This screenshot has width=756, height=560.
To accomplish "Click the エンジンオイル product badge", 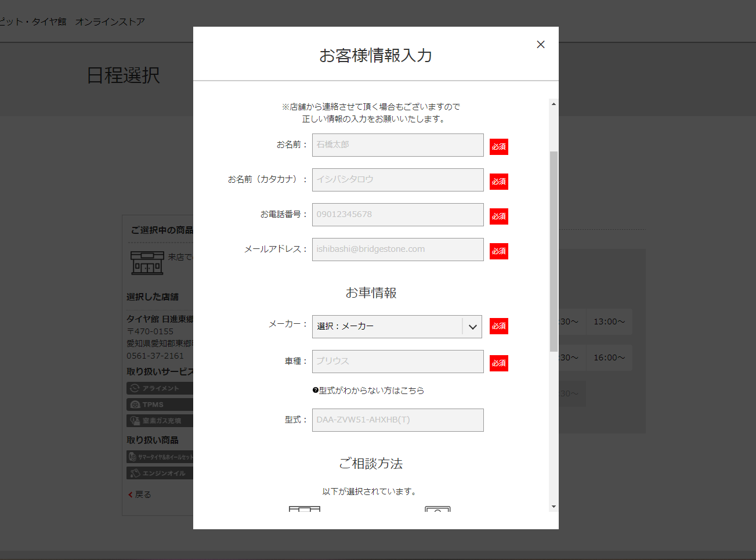I will [x=159, y=473].
